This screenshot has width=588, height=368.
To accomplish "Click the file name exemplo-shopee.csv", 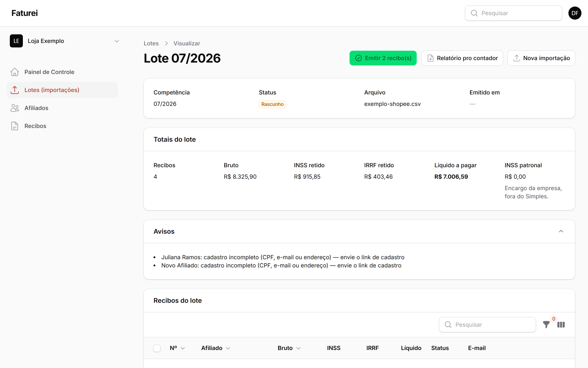I will (x=392, y=104).
